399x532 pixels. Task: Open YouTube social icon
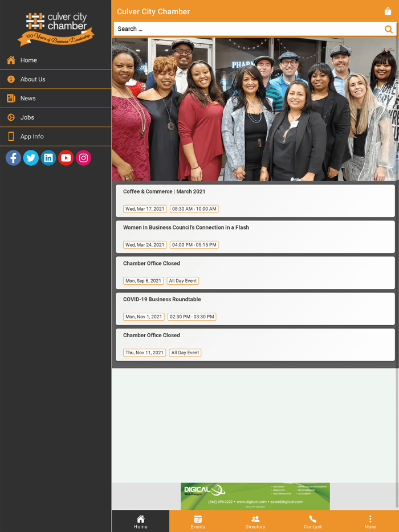[66, 158]
